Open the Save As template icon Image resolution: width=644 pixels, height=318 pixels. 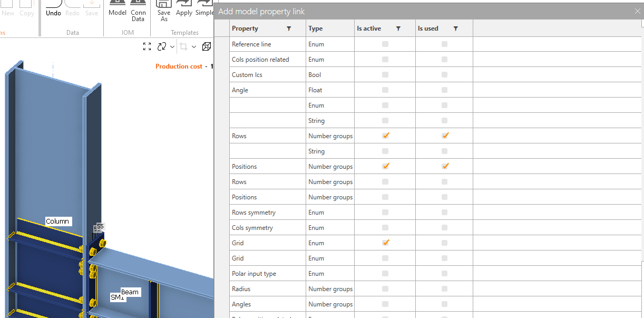pyautogui.click(x=164, y=9)
